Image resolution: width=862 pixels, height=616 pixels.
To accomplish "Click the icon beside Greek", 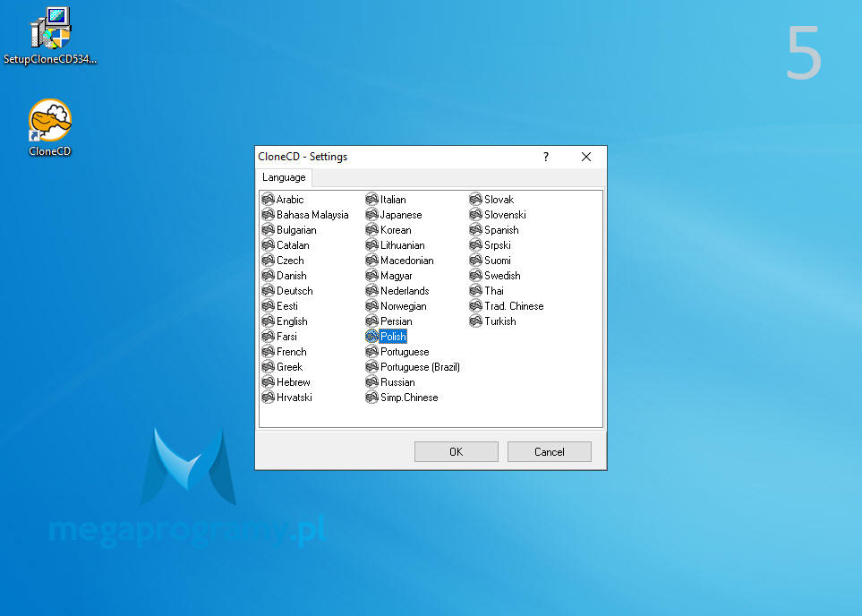I will [269, 366].
